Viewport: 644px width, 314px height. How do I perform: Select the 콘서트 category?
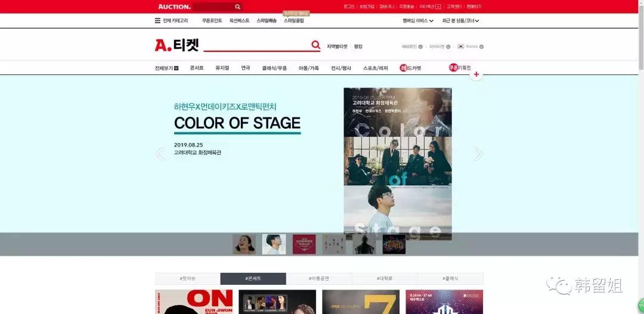coord(197,68)
